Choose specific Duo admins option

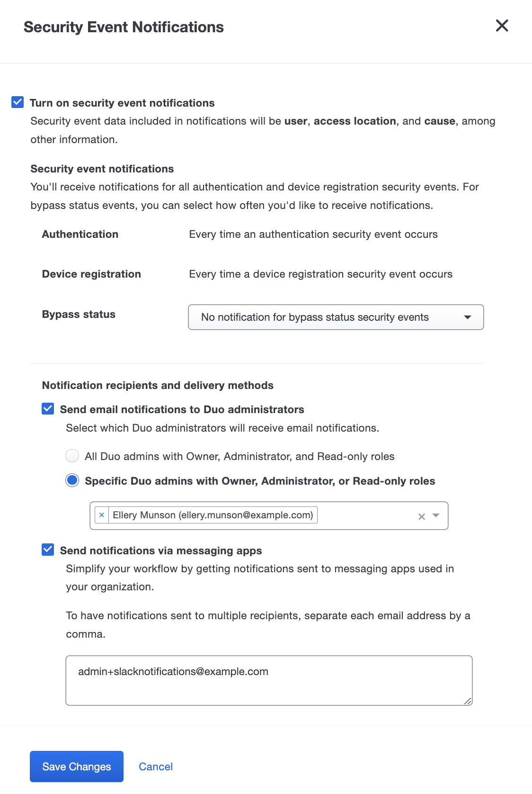coord(72,480)
